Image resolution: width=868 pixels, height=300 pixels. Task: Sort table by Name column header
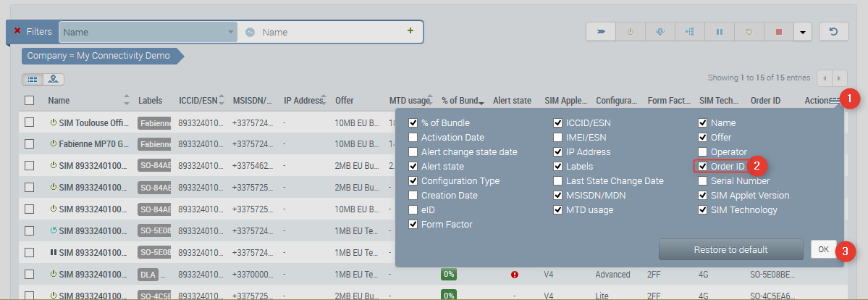tap(59, 101)
